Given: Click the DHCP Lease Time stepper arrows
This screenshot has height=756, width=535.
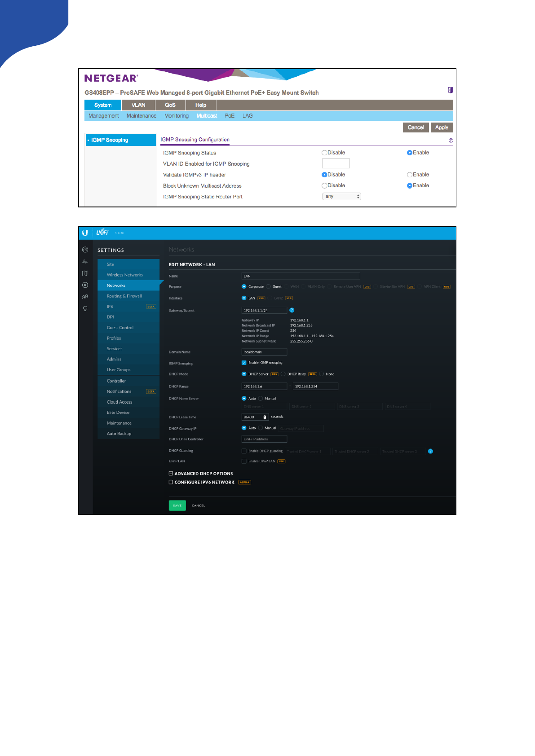Looking at the screenshot, I should pyautogui.click(x=265, y=417).
